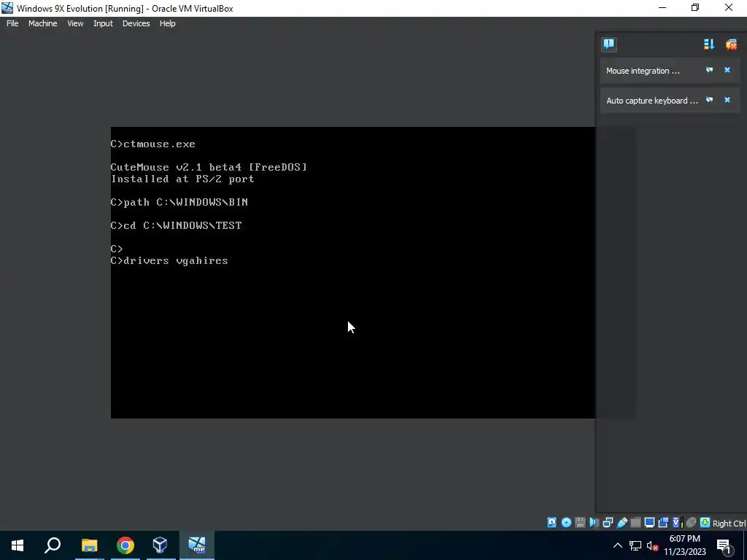Open Windows taskbar search
The image size is (747, 560).
click(53, 545)
